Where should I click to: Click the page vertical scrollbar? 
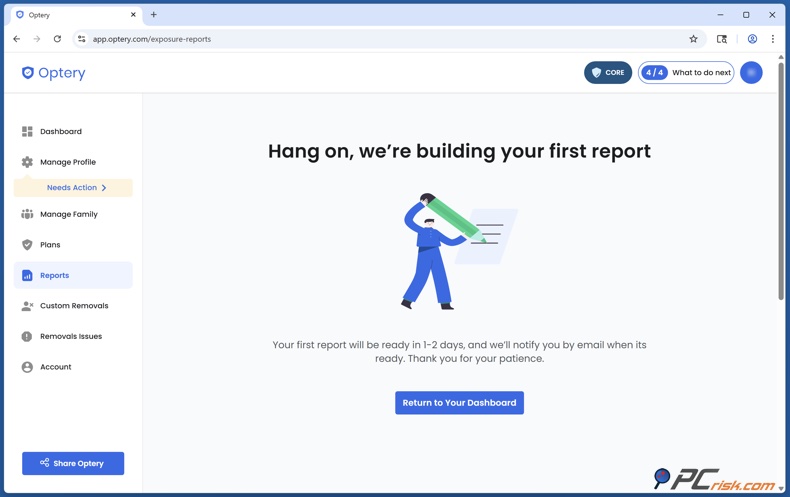781,180
